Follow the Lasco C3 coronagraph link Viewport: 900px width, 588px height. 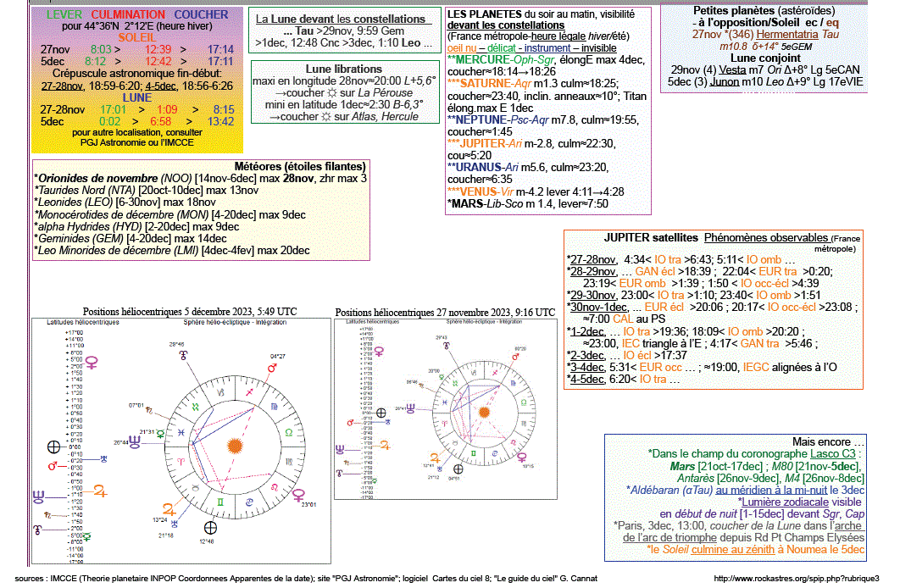(x=833, y=454)
